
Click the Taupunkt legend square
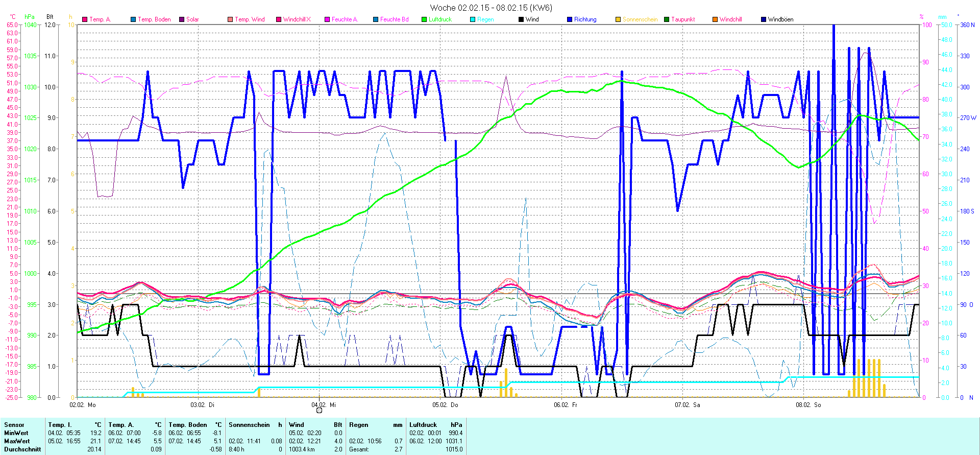[x=667, y=19]
